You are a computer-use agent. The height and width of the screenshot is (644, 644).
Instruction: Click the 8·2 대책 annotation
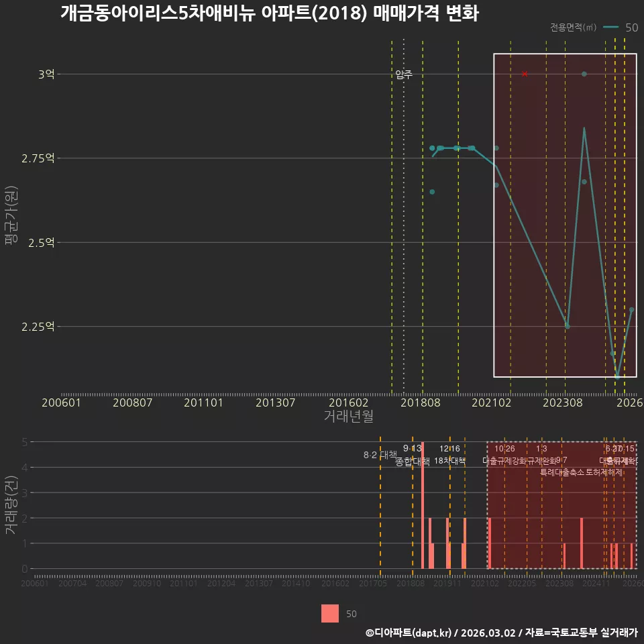pyautogui.click(x=380, y=455)
